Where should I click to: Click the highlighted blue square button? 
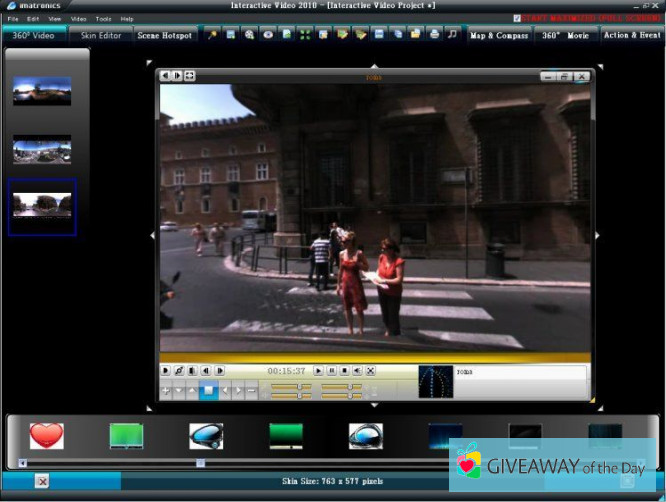[x=209, y=390]
